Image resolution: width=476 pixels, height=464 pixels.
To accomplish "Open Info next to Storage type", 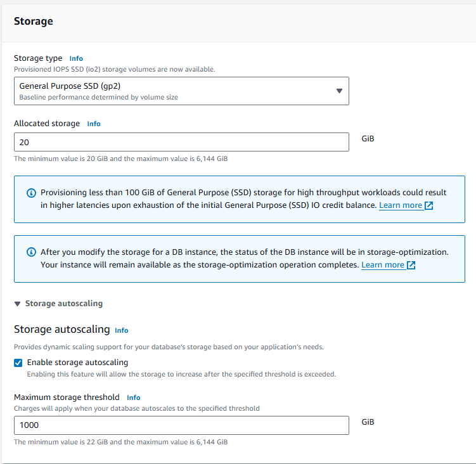I will pyautogui.click(x=76, y=58).
